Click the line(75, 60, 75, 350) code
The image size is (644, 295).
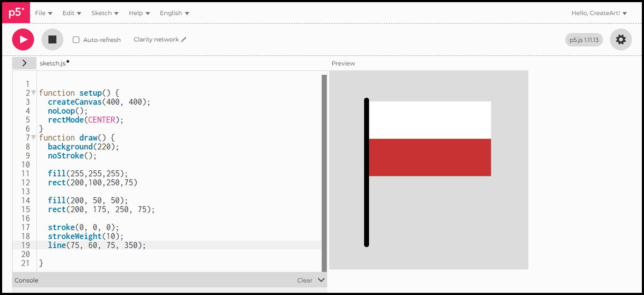[x=97, y=245]
